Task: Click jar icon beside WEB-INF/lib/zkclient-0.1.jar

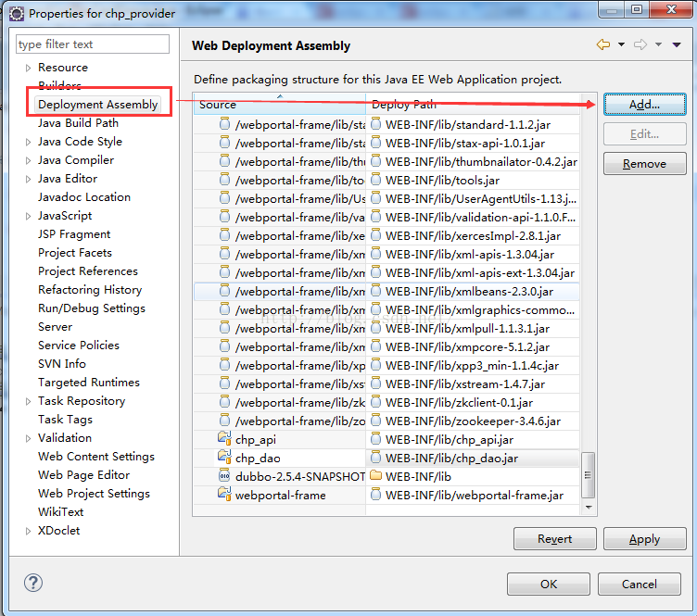Action: [x=375, y=402]
